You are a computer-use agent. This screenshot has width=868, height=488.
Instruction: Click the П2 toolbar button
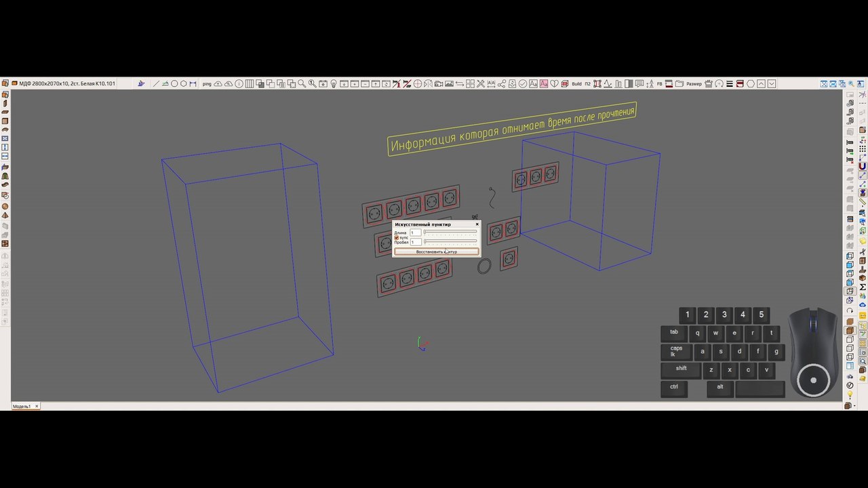588,84
